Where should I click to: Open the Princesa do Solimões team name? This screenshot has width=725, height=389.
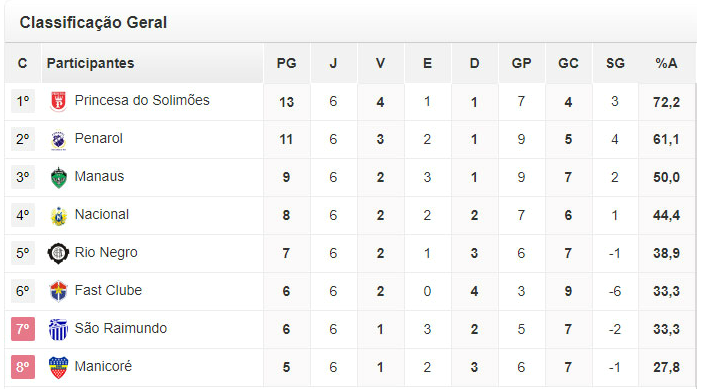(142, 100)
